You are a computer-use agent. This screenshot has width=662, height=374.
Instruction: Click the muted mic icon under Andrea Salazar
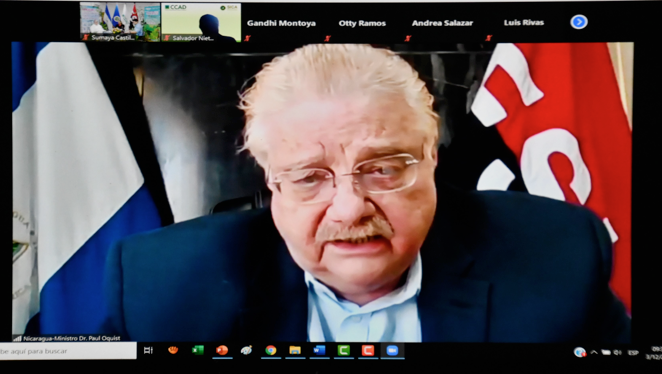408,38
